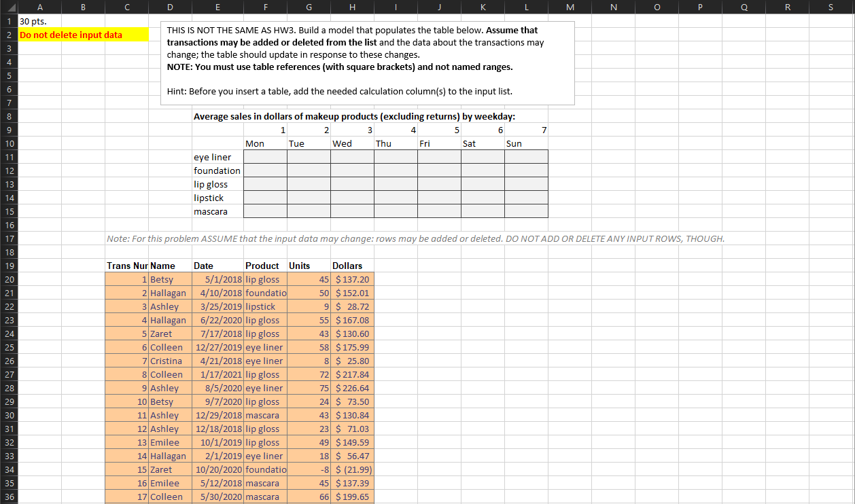855x504 pixels.
Task: Click the 'mascara' summary row label
Action: click(217, 211)
